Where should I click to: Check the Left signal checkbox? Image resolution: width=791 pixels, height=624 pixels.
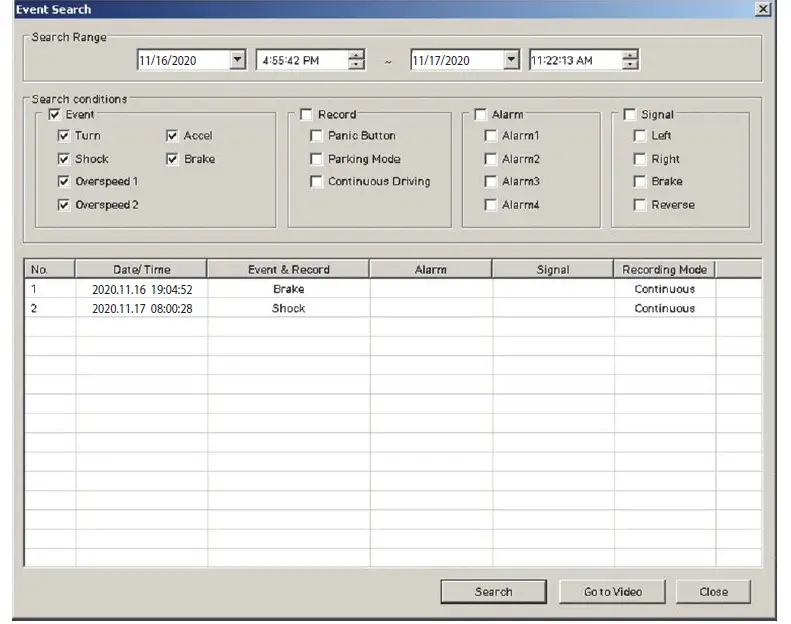pyautogui.click(x=640, y=136)
